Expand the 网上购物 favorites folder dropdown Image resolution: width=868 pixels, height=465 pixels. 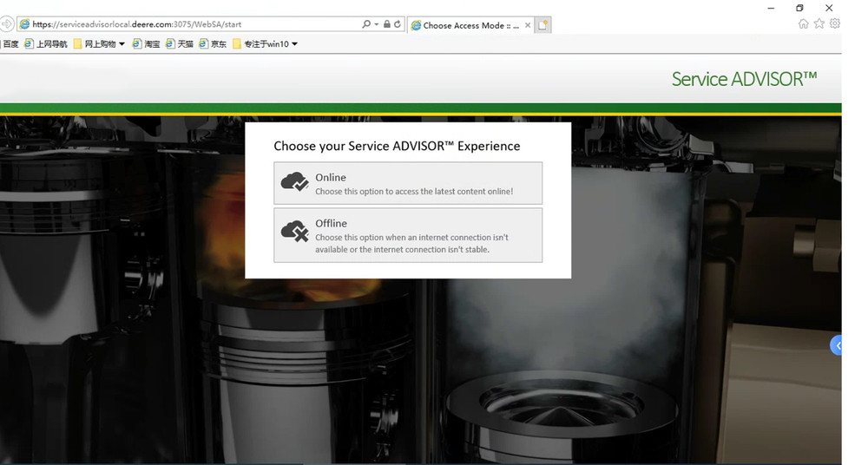(122, 44)
